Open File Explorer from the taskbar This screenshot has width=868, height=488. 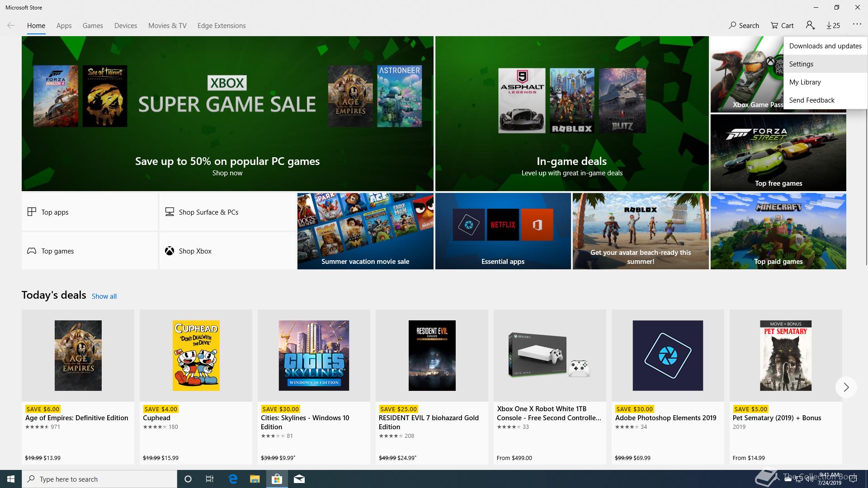click(255, 479)
